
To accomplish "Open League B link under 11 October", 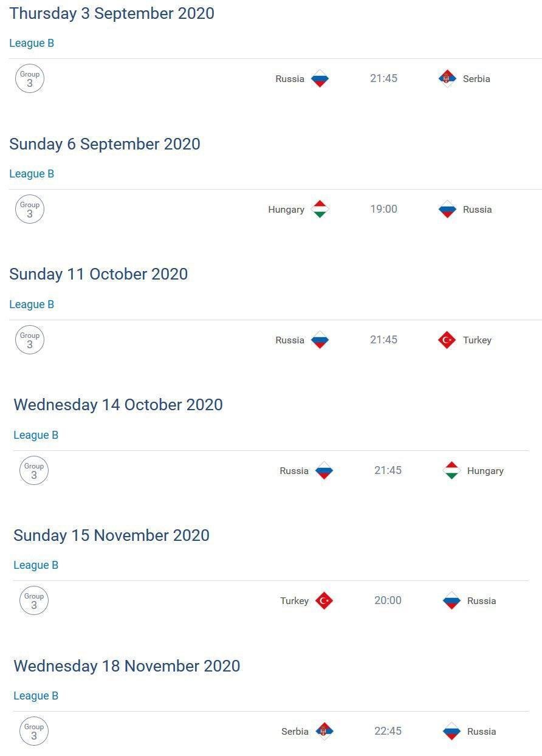I will tap(32, 304).
